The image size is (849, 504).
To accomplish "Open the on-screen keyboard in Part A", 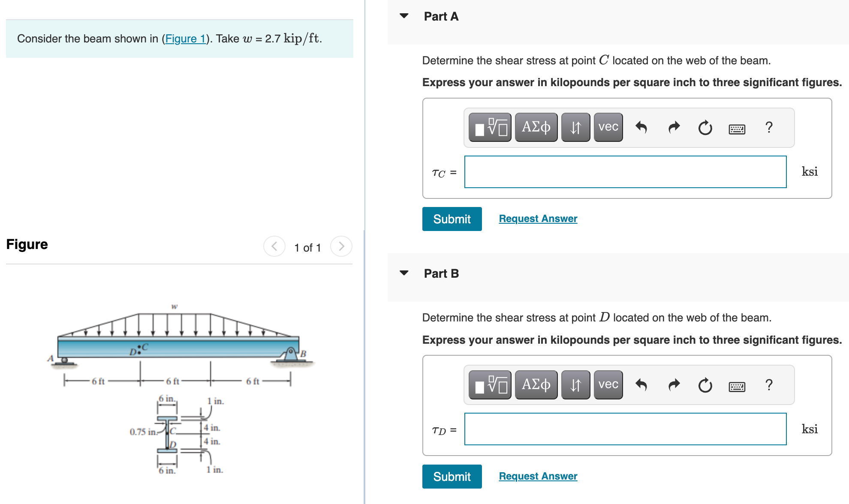I will tap(737, 127).
